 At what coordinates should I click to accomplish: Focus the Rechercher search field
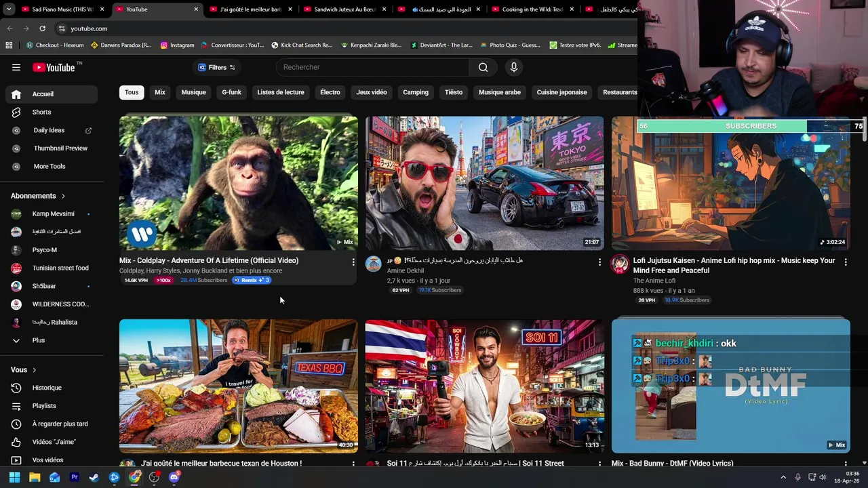372,67
